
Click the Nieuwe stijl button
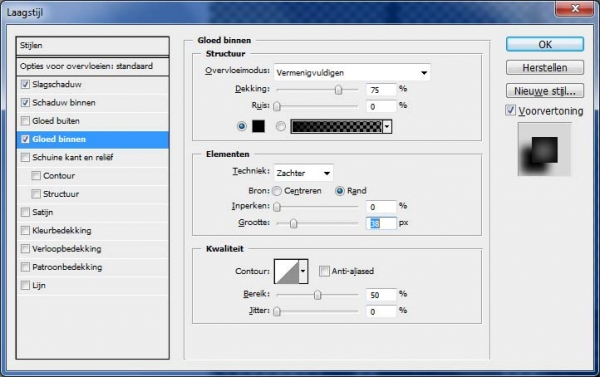click(545, 91)
